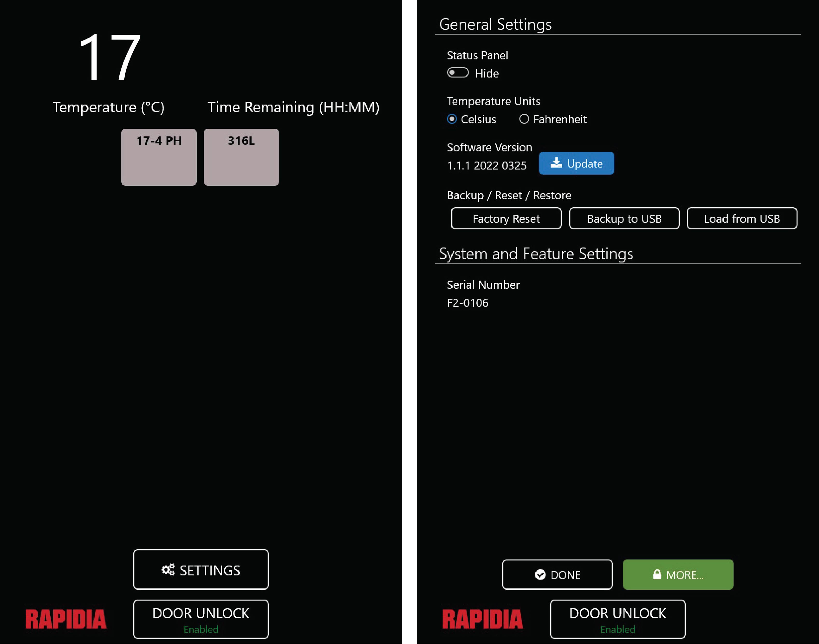Choose the 17-4 PH material tile
The image size is (819, 644).
159,157
